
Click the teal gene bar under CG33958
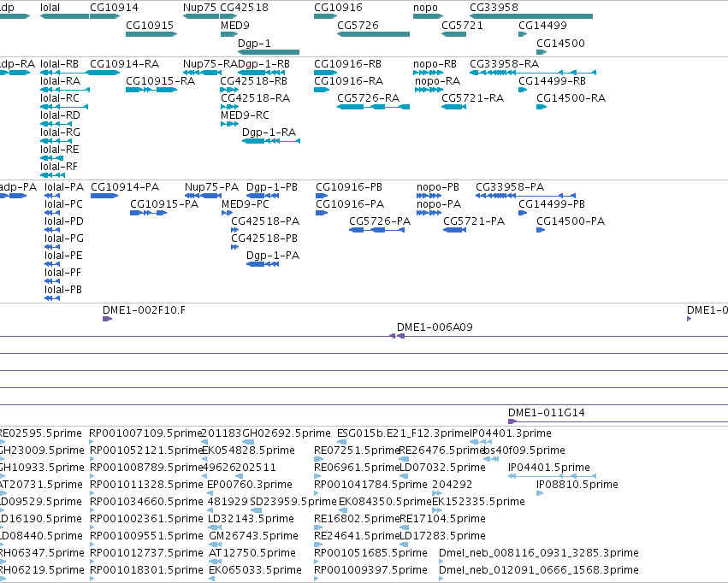pos(531,17)
